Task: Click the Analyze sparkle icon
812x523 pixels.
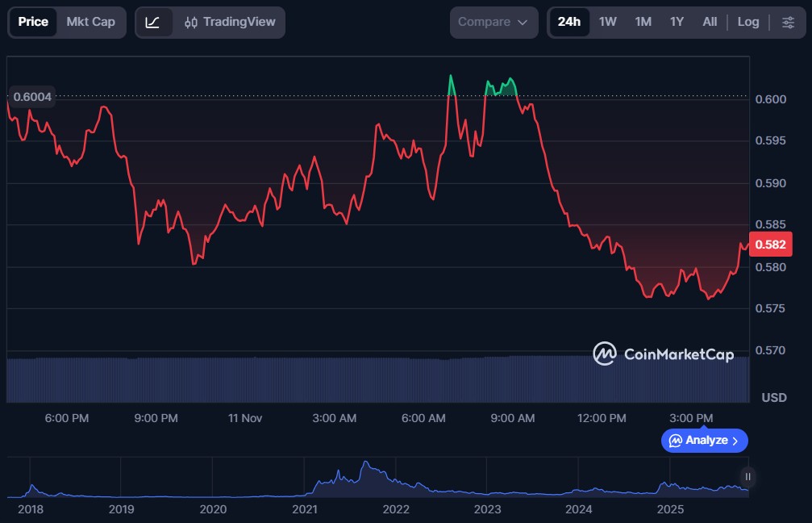Action: 675,441
